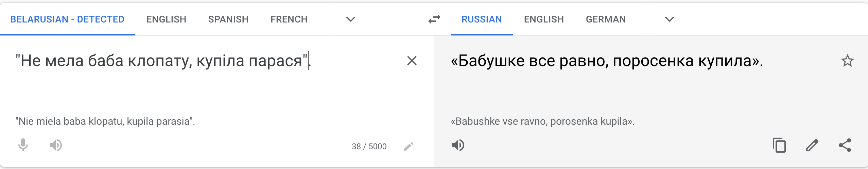The height and width of the screenshot is (169, 868).
Task: Listen to the Belarusian source text
Action: tap(55, 145)
